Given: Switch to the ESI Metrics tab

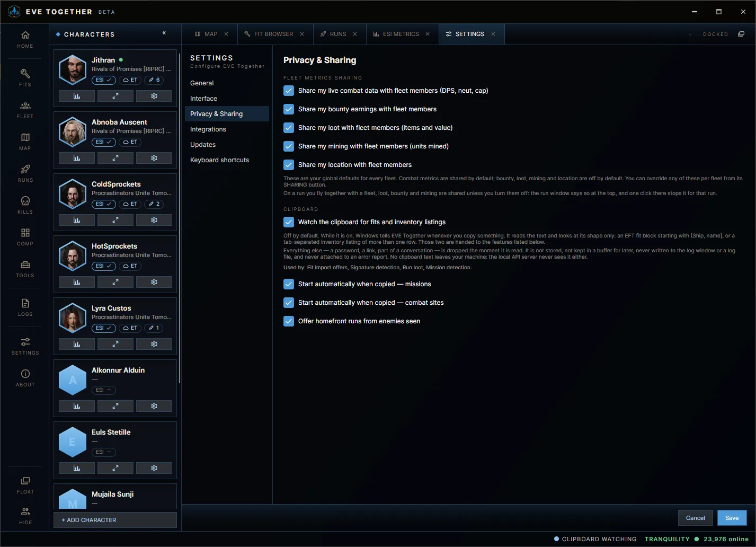Looking at the screenshot, I should click(402, 34).
